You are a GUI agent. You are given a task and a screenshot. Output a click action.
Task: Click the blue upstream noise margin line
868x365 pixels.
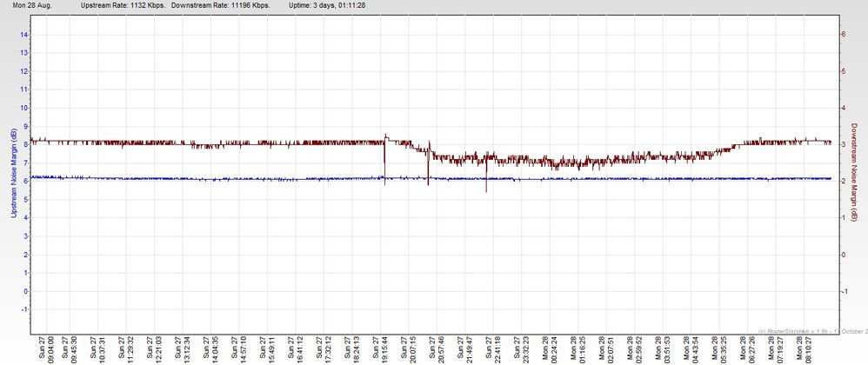click(x=261, y=179)
